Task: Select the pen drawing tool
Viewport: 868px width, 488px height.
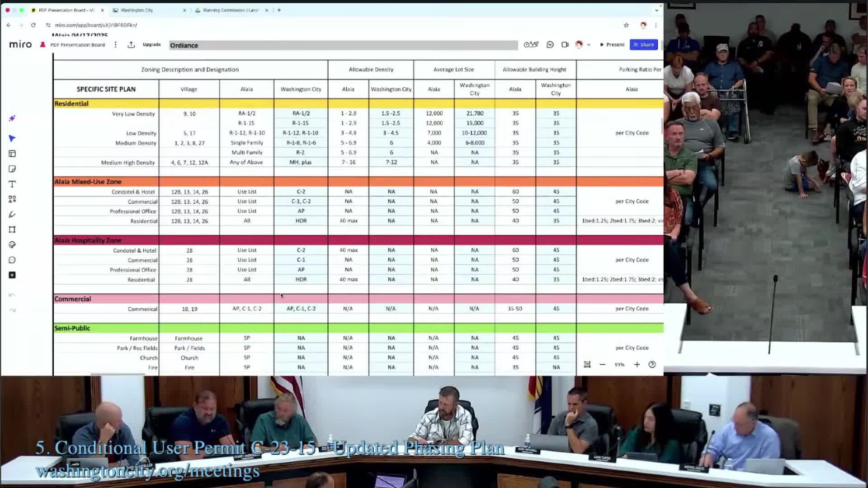Action: tap(12, 215)
